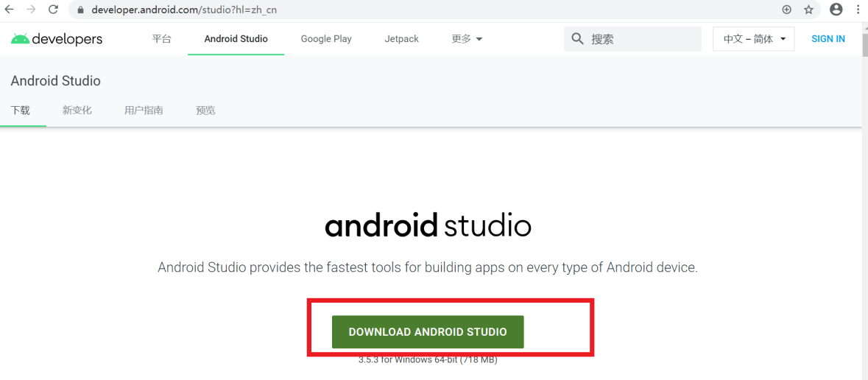The height and width of the screenshot is (380, 868).
Task: Click the browser back arrow
Action: 10,10
